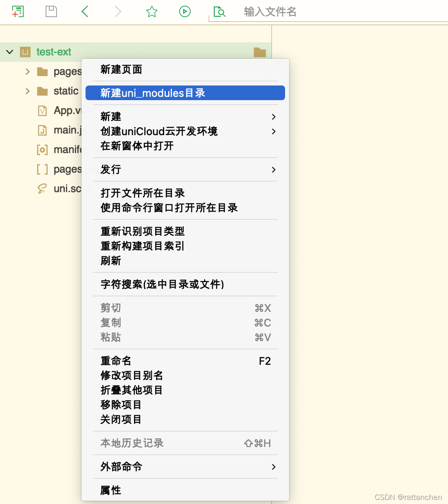The width and height of the screenshot is (448, 504).
Task: Select 刷新 in the context menu
Action: tap(110, 261)
